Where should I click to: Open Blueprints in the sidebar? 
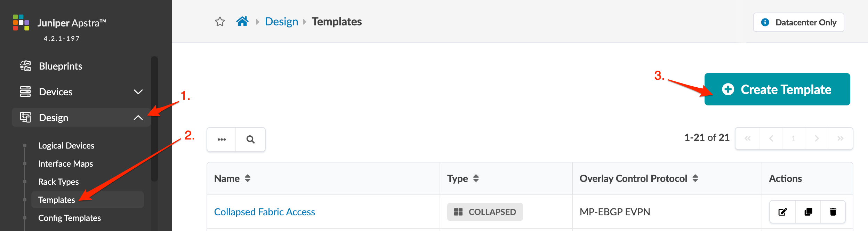coord(61,66)
